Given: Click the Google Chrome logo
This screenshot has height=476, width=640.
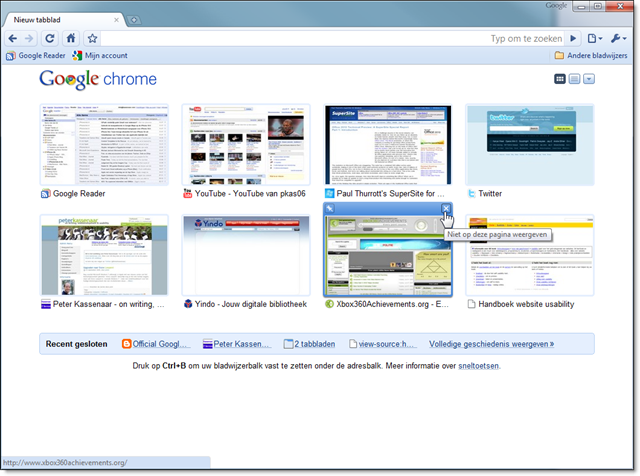Looking at the screenshot, I should pos(98,79).
